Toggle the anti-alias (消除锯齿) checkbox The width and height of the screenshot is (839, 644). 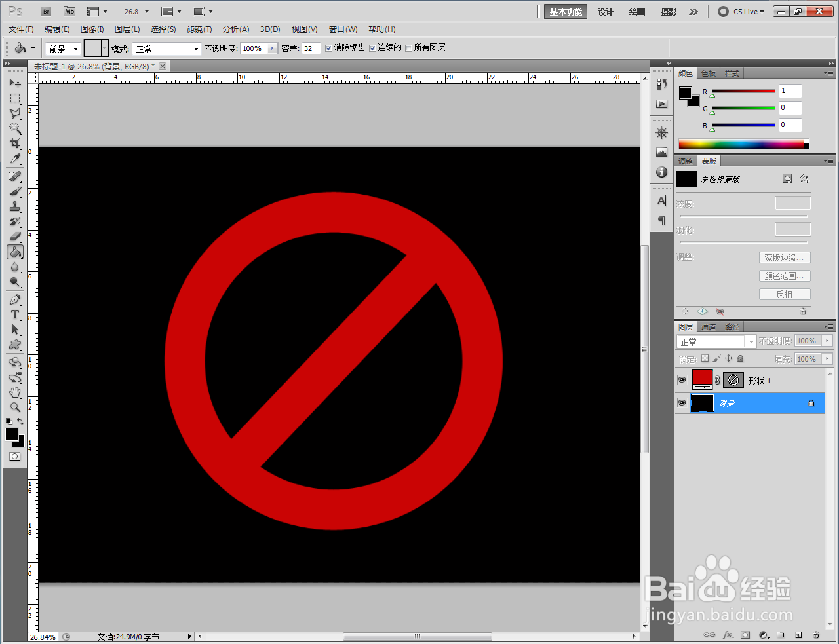(329, 48)
